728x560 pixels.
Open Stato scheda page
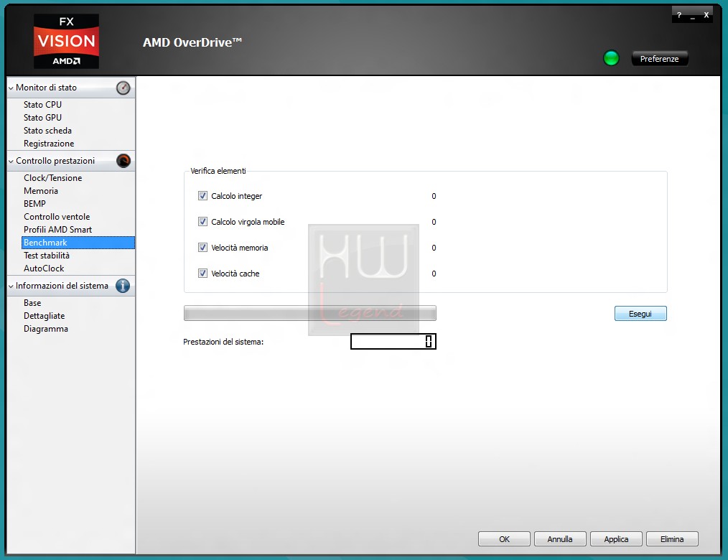pos(48,131)
